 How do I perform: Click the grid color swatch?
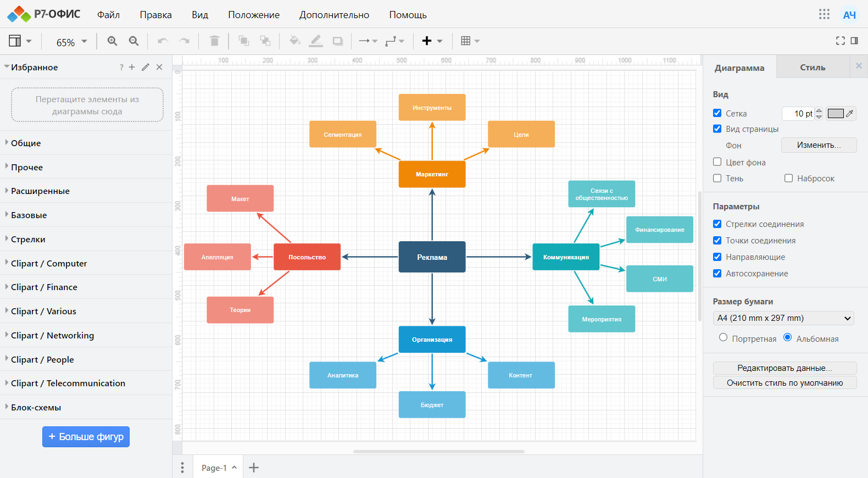835,114
